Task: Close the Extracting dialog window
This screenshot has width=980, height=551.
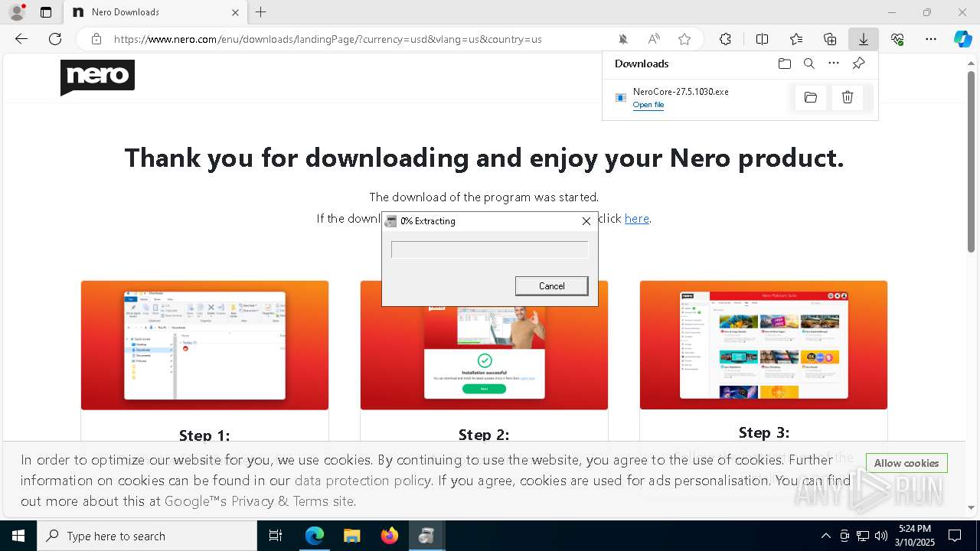Action: [586, 221]
